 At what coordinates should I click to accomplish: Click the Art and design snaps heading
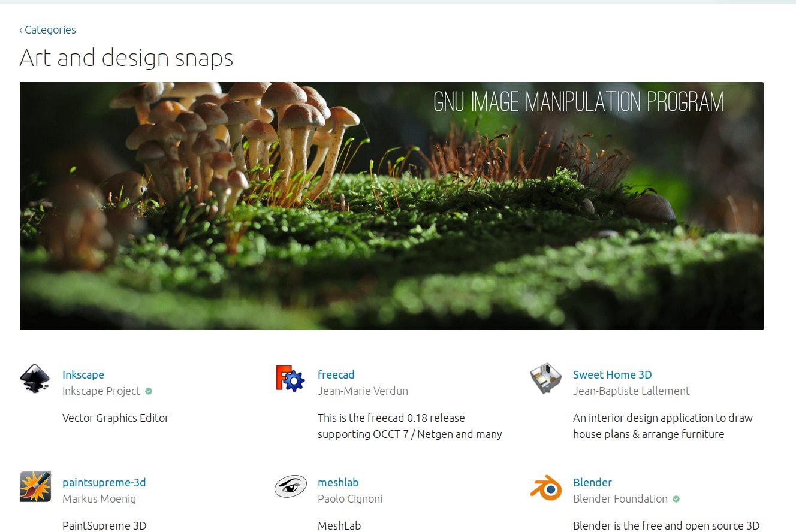pyautogui.click(x=126, y=58)
